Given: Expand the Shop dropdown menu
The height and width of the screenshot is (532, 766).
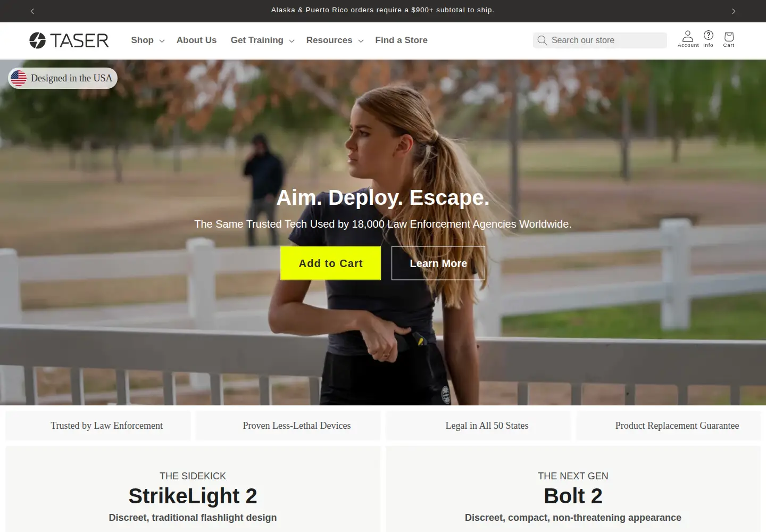Looking at the screenshot, I should (x=147, y=40).
